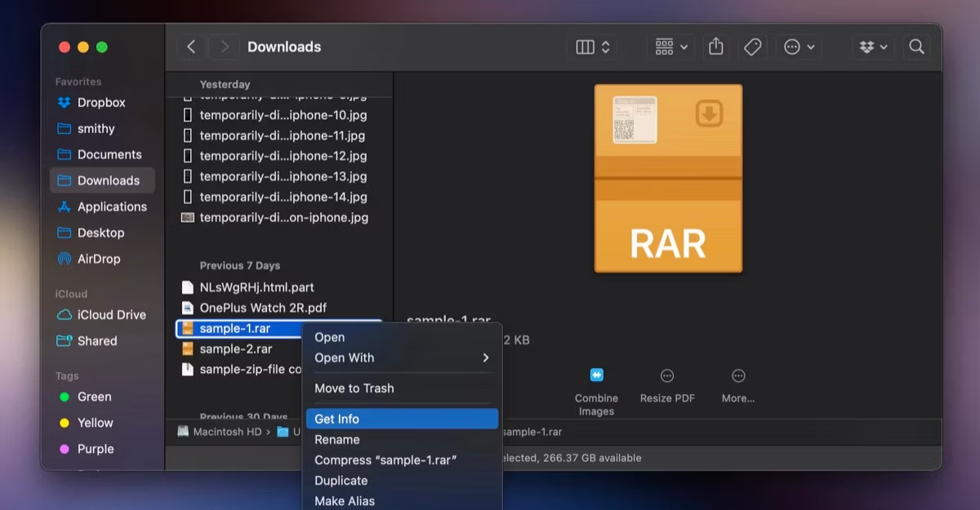Select the sample-2.rar file

point(235,348)
